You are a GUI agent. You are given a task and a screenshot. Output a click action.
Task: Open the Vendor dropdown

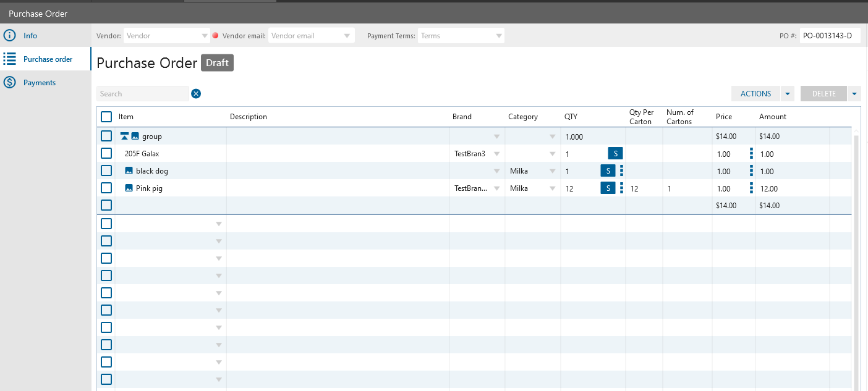tap(205, 36)
